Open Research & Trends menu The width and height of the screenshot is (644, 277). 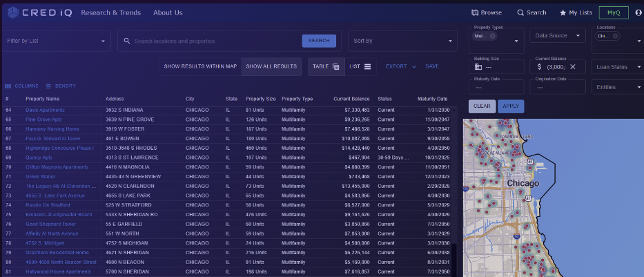click(111, 12)
